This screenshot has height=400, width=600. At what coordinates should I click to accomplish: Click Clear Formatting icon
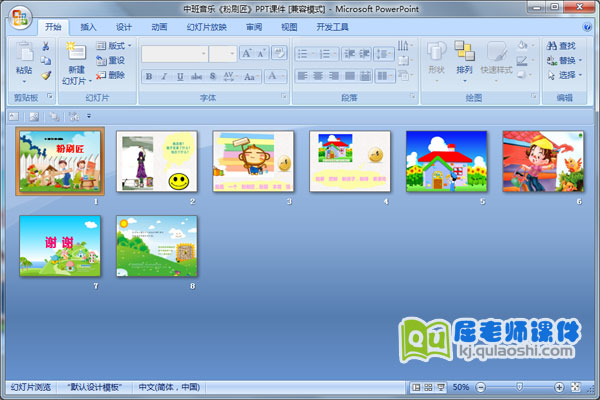click(x=279, y=53)
